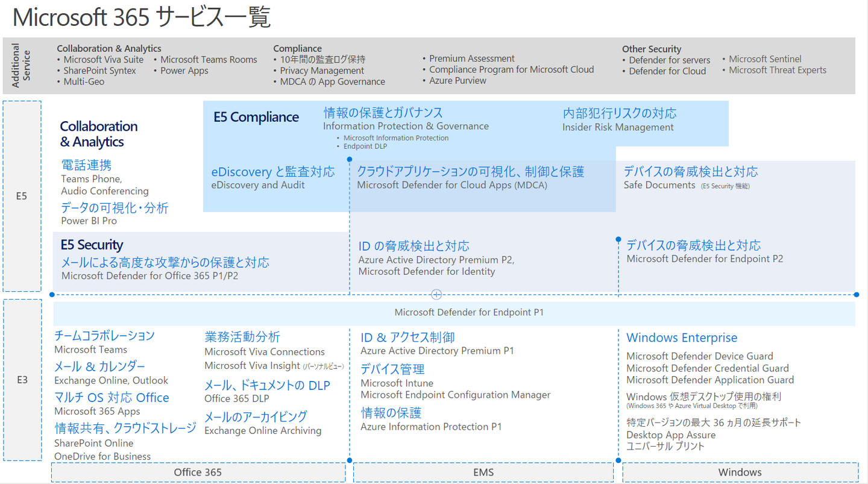This screenshot has height=484, width=868.
Task: Select the "OneDrive for Business" text
Action: 102,456
